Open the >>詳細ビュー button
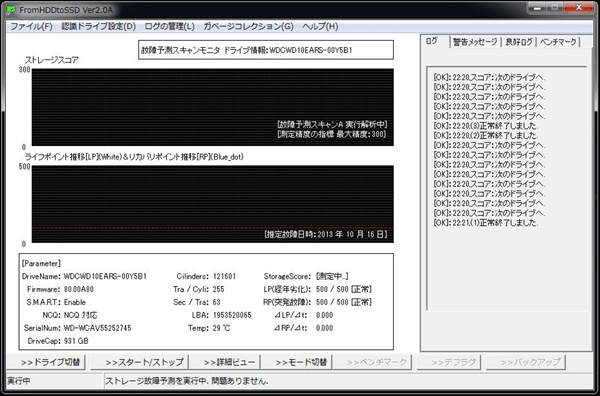 pos(225,362)
